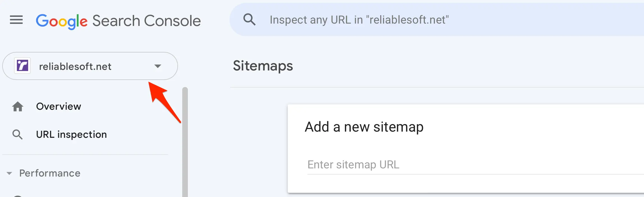The width and height of the screenshot is (644, 197).
Task: Click the magnifier icon beside URL inspection
Action: 17,135
